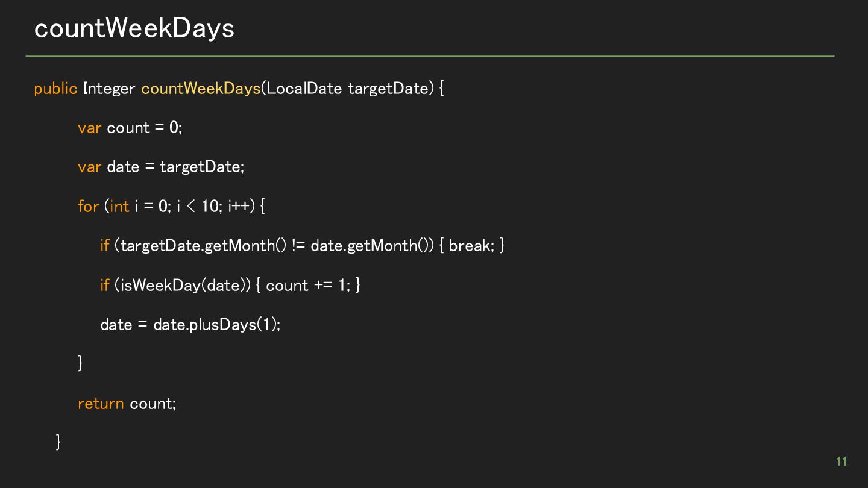This screenshot has height=488, width=868.
Task: Click the yellow countWeekDays method name
Action: [x=201, y=89]
